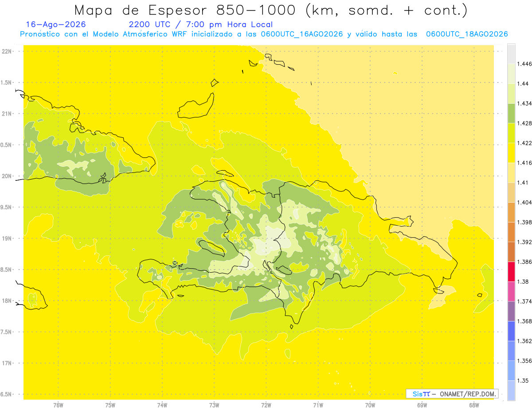Select the longitude label '72W'
The width and height of the screenshot is (532, 411).
click(266, 405)
